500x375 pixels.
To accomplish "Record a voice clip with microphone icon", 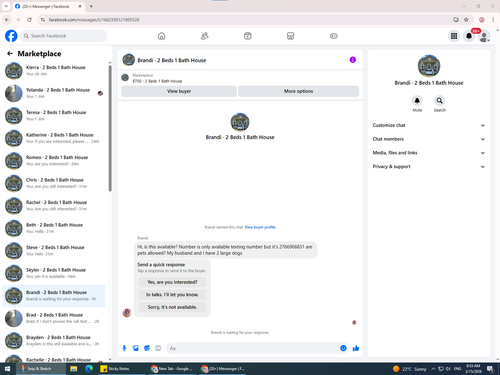I will (124, 348).
